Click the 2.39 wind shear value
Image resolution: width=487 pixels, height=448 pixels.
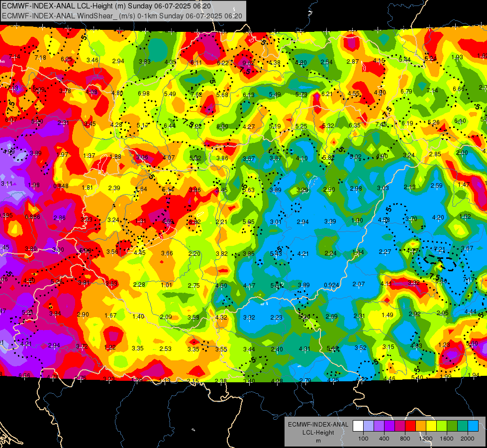(114, 188)
